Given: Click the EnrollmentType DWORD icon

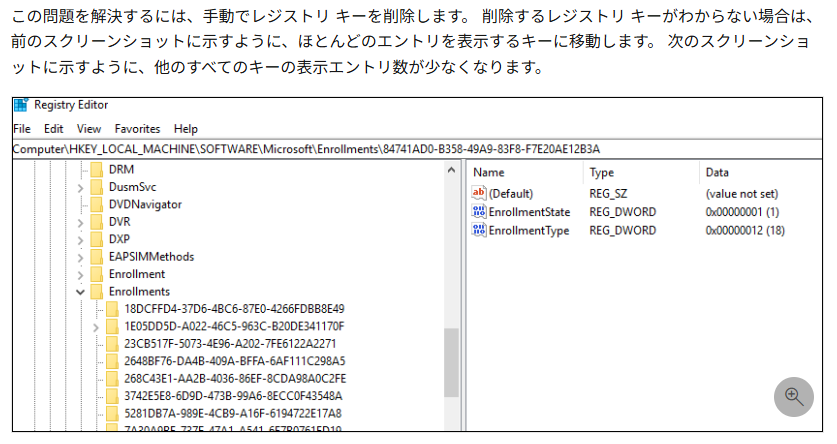Looking at the screenshot, I should (479, 230).
